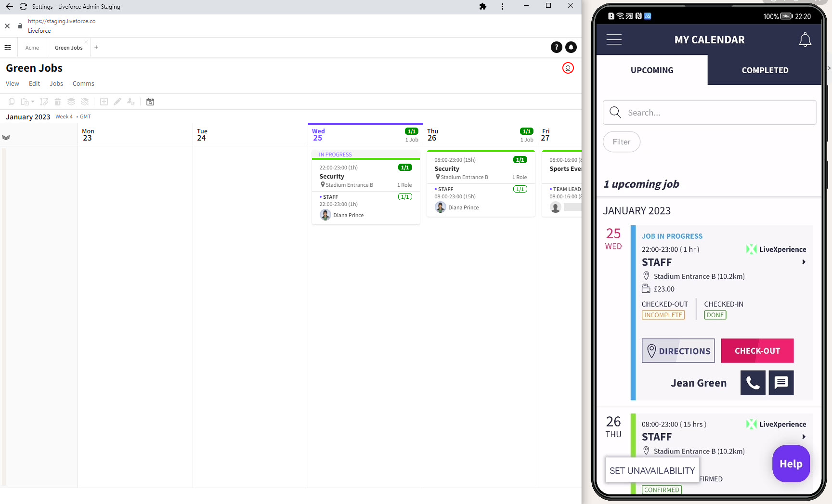Click the JOB IN PROGRESS label
832x504 pixels.
(x=672, y=236)
